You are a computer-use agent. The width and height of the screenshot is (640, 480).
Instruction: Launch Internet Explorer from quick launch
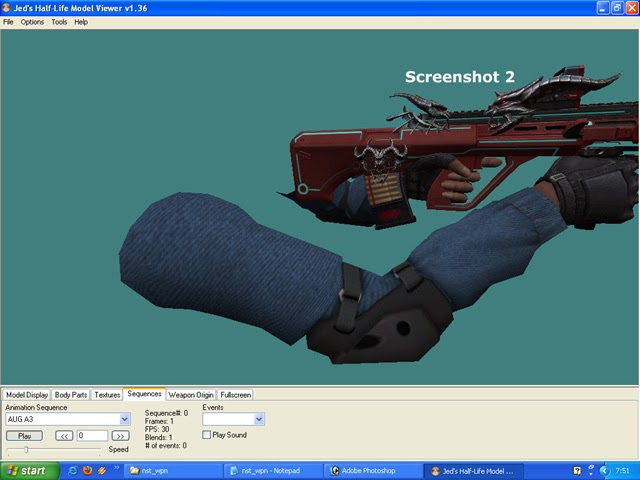point(73,471)
